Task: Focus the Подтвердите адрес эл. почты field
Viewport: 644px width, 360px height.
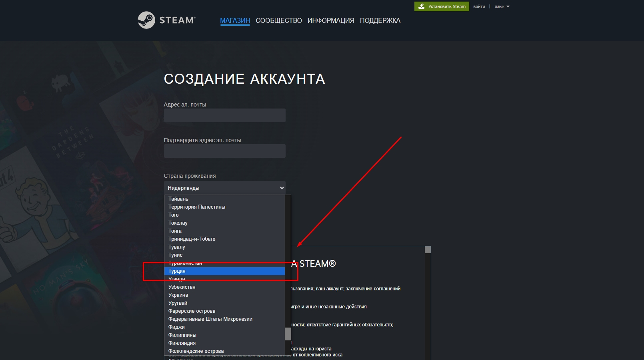Action: click(x=225, y=151)
